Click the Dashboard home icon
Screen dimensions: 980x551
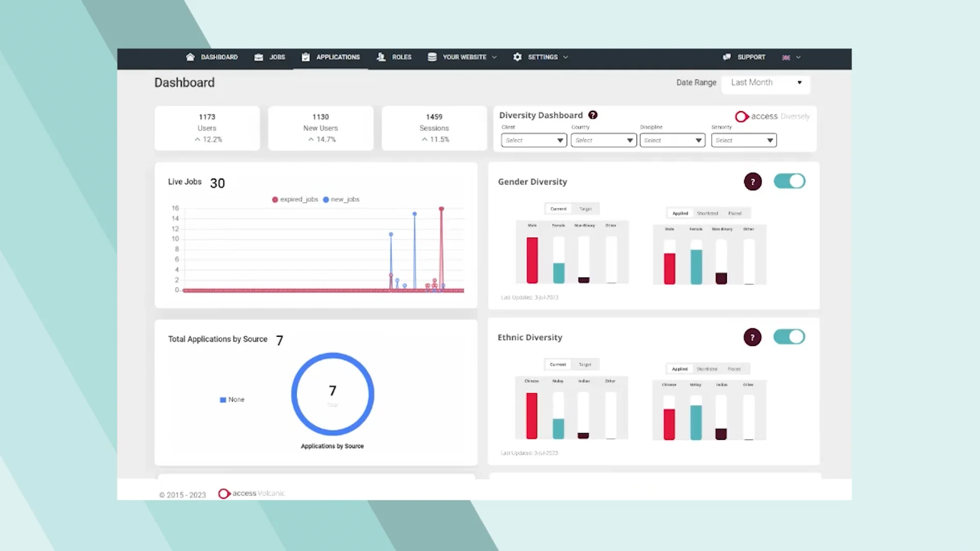[x=190, y=57]
